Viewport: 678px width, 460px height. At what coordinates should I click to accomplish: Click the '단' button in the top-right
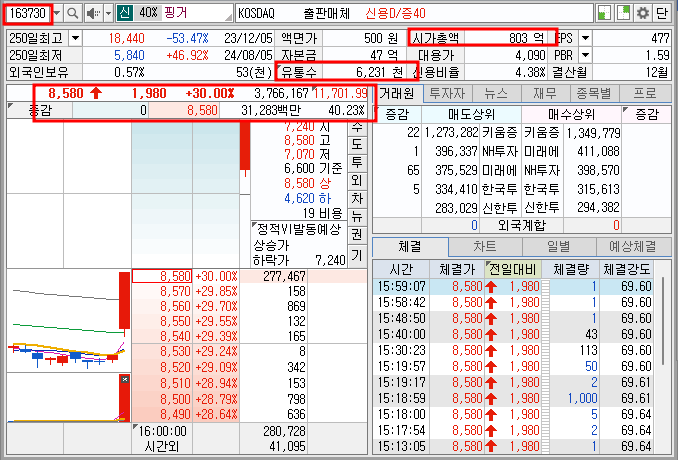pos(662,13)
